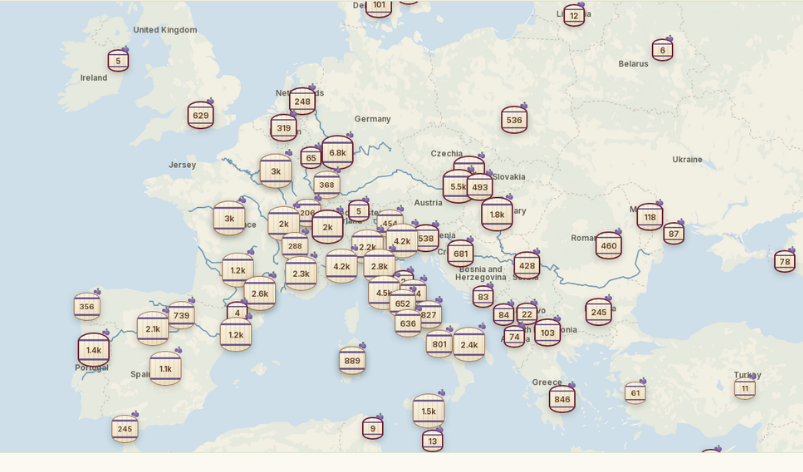This screenshot has width=803, height=472.
Task: Open the 460 cluster in Romania
Action: point(608,246)
